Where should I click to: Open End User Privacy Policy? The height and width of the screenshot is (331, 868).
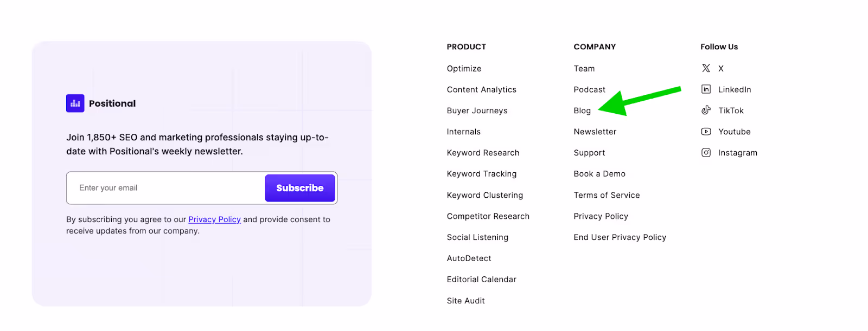[x=620, y=237]
